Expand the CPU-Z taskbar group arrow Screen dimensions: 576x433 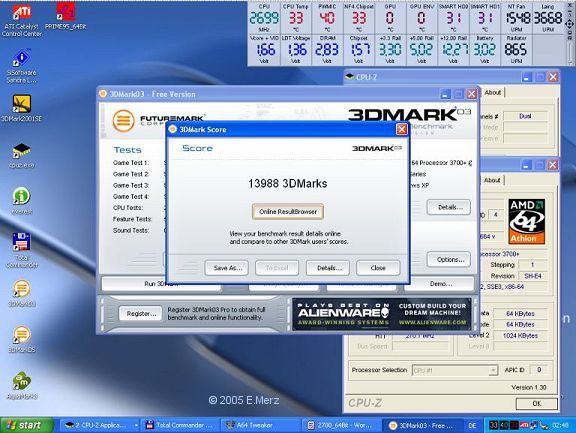(x=136, y=425)
